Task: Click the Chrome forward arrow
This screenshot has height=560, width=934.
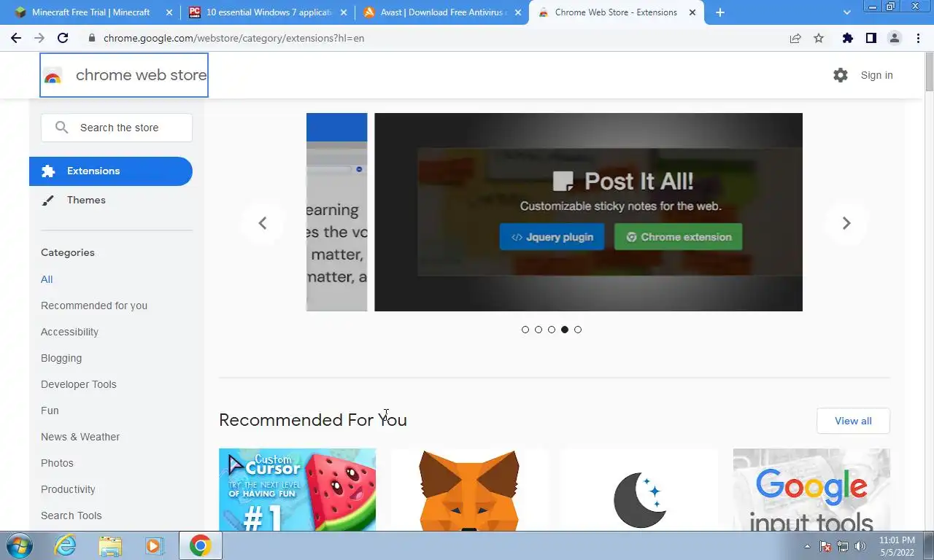Action: click(39, 38)
